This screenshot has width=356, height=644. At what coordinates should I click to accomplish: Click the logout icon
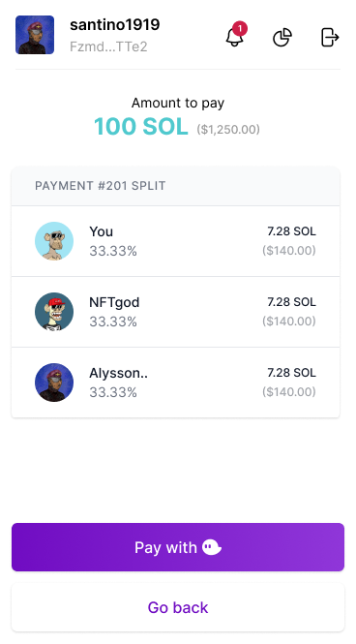point(330,38)
